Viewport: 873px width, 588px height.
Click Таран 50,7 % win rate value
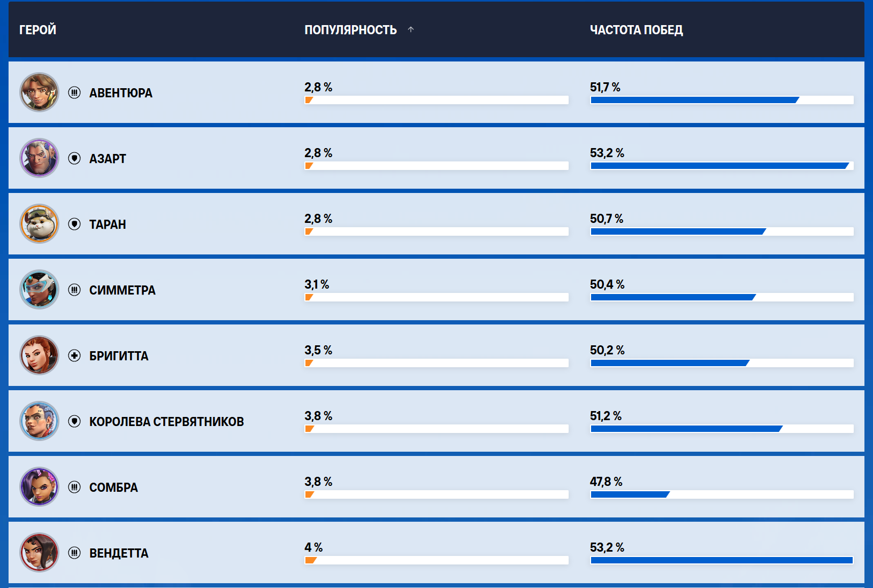click(606, 219)
